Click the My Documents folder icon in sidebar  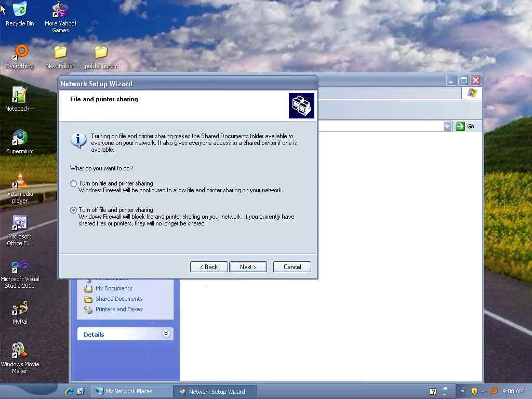[88, 288]
